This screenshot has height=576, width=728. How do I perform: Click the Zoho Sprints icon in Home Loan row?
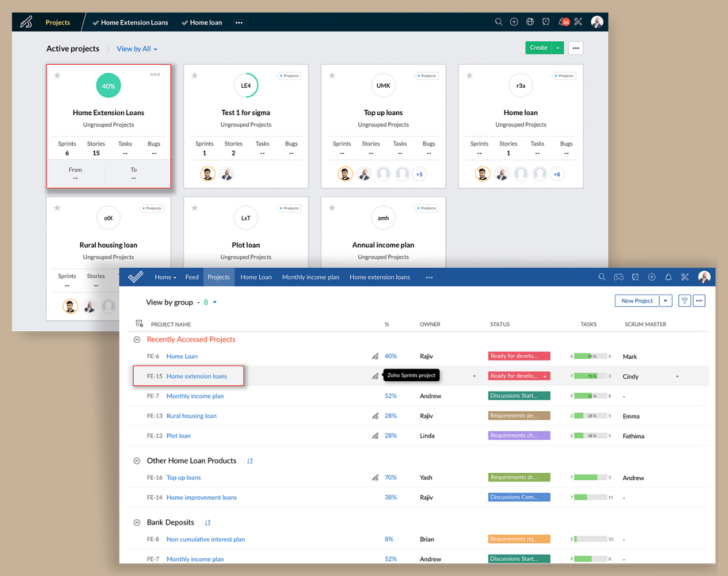coord(375,356)
